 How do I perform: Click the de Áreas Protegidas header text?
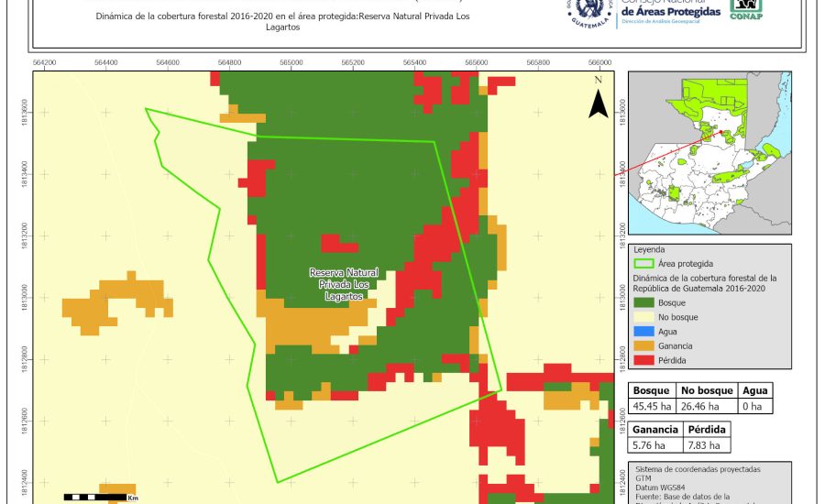671,10
